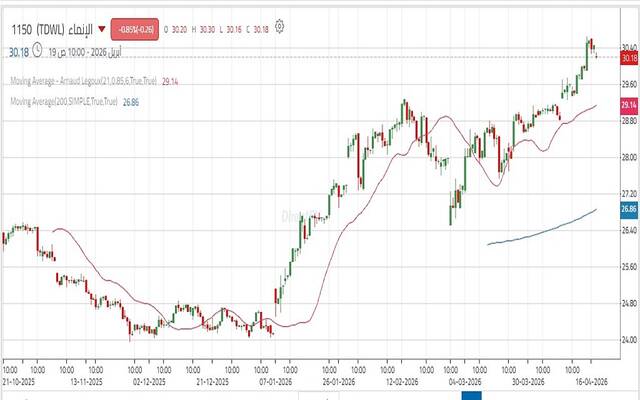Click the pink 29.14 price-axis marker

(629, 105)
